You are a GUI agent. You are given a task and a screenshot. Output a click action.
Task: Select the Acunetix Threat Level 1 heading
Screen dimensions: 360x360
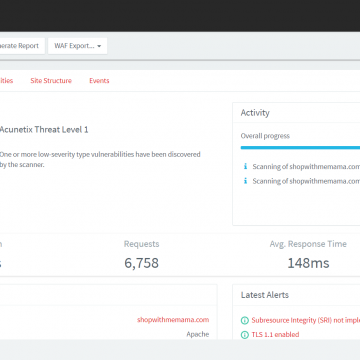pyautogui.click(x=44, y=130)
